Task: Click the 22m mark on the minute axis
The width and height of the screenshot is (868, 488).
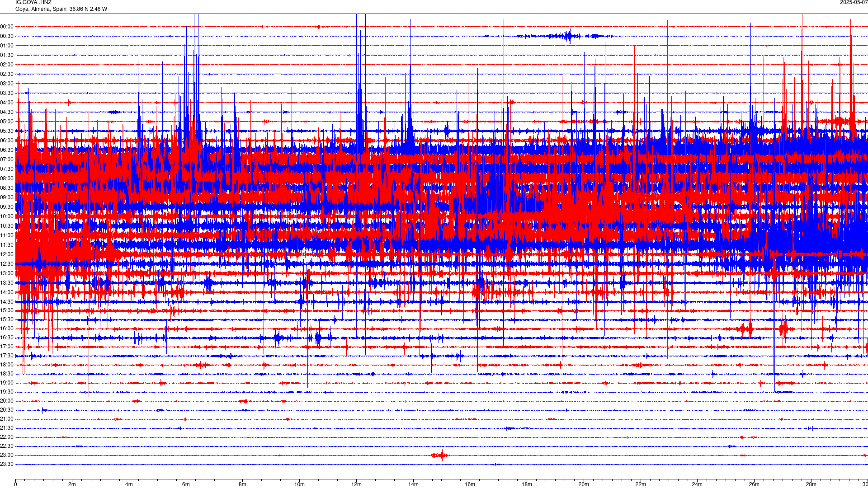Action: coord(641,484)
